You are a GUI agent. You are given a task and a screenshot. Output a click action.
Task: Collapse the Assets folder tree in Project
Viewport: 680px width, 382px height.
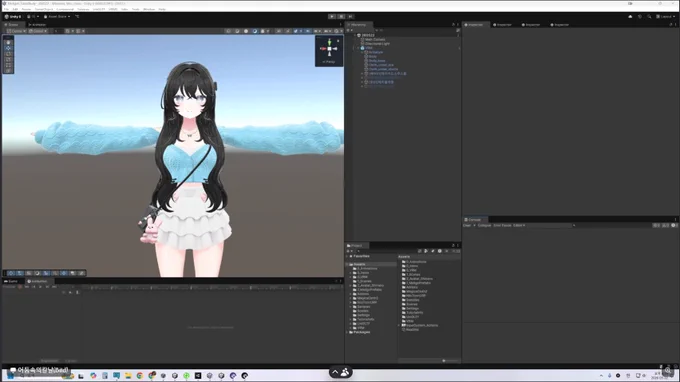(x=347, y=264)
